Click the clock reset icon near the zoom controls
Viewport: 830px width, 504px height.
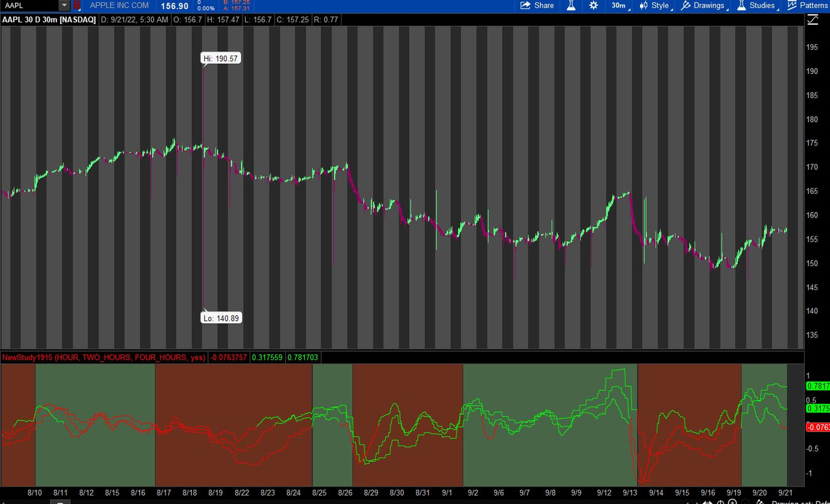720,501
